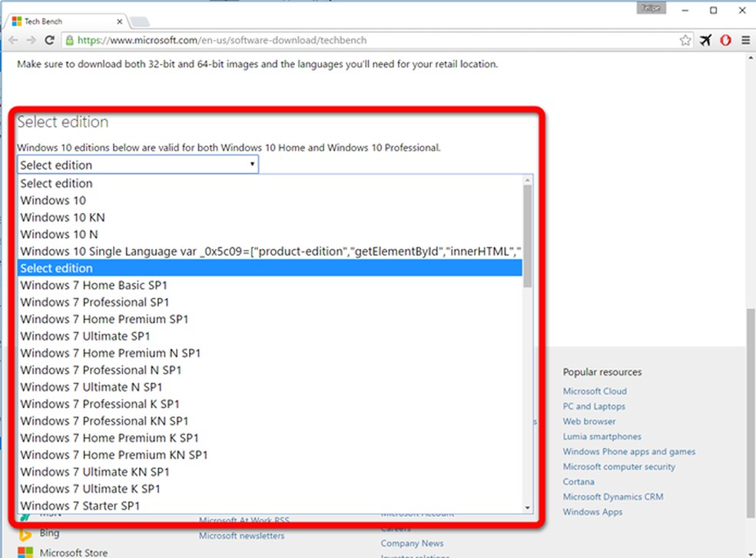
Task: Choose Windows 10 KN edition
Action: tap(270, 218)
